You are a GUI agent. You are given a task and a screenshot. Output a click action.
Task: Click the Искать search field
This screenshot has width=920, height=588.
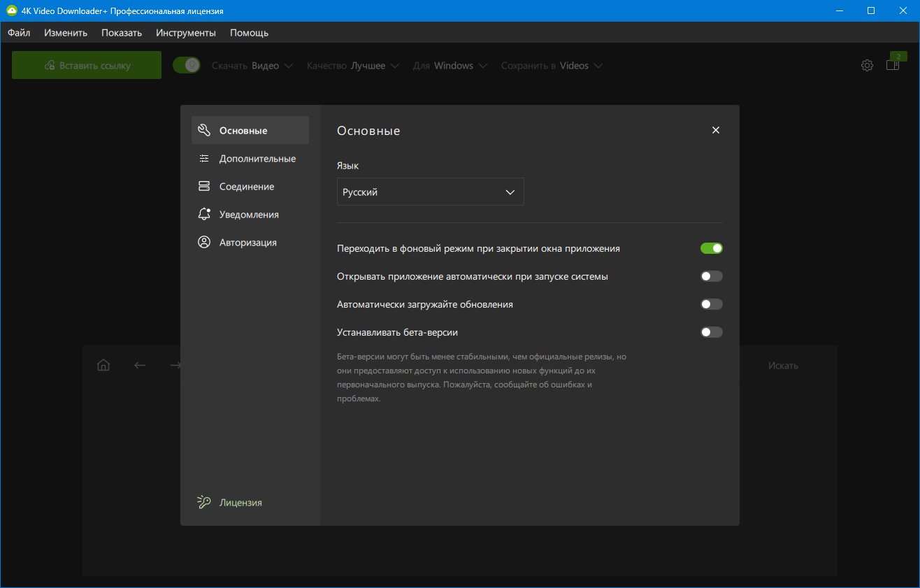tap(782, 366)
